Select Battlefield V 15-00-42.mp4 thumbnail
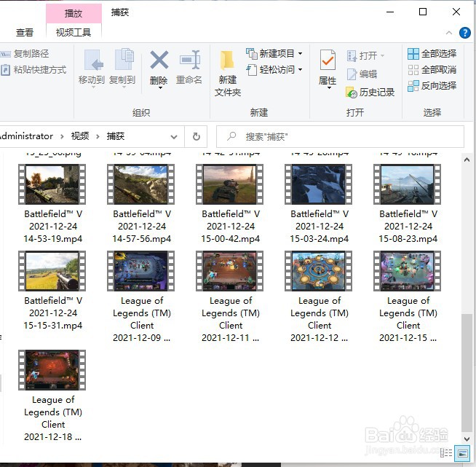476x467 pixels. [229, 184]
